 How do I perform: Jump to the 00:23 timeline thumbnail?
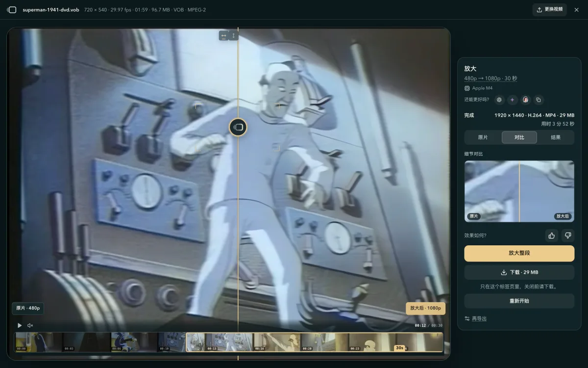[x=373, y=342]
